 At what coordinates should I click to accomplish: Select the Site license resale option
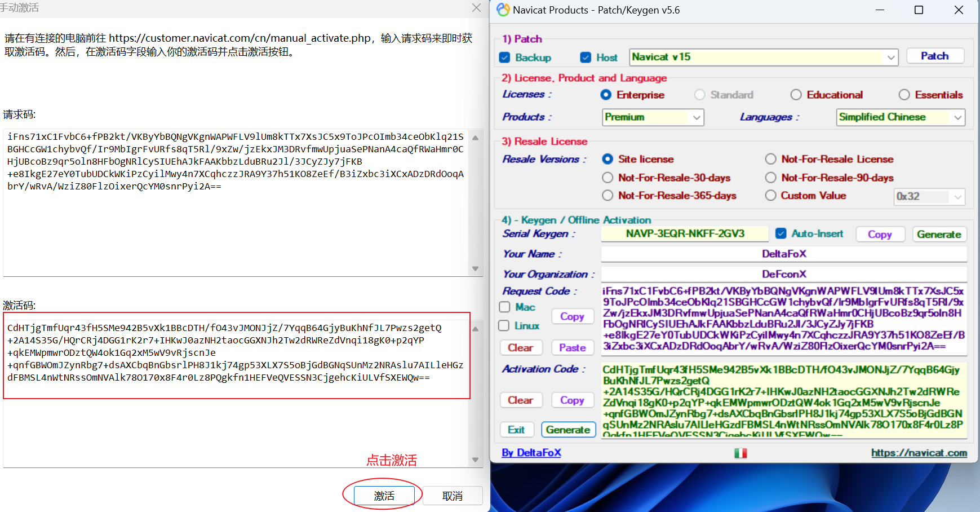607,159
